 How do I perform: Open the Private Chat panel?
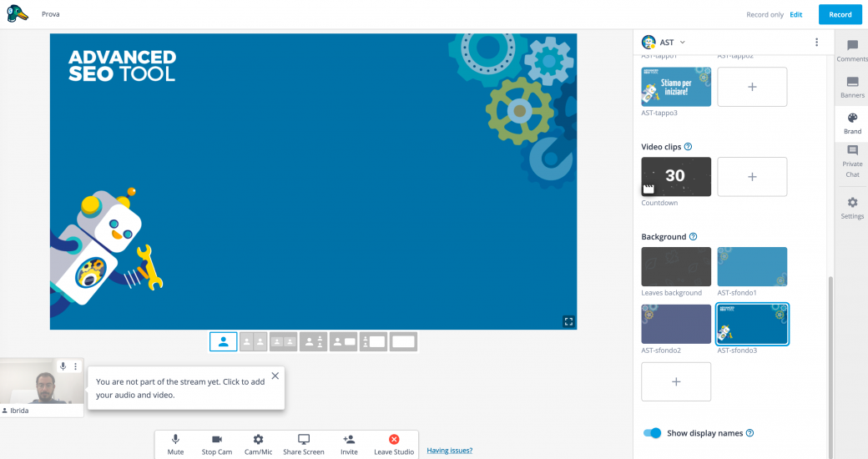[x=852, y=161]
